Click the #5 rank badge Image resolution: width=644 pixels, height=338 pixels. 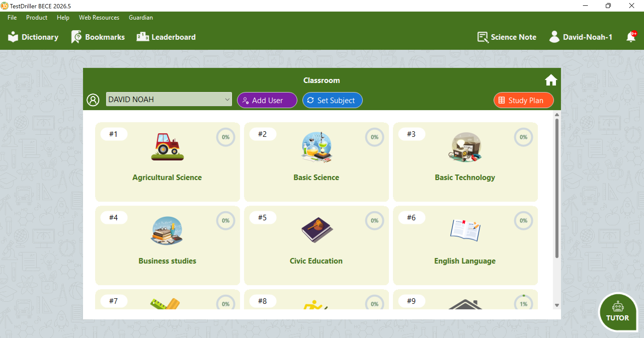[x=263, y=218]
